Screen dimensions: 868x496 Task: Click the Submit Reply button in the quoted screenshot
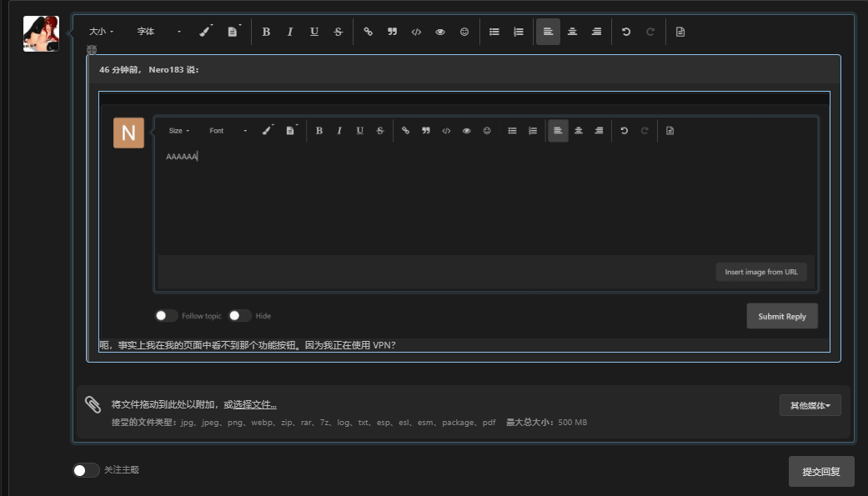click(782, 316)
